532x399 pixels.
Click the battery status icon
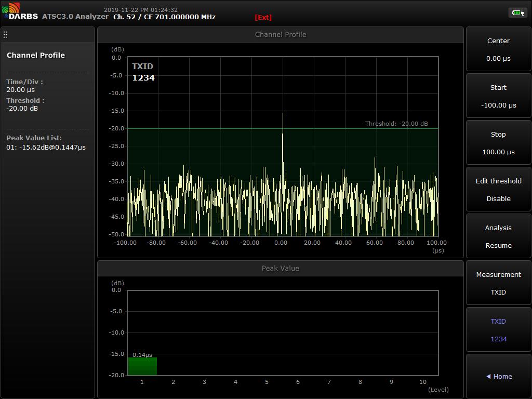(517, 12)
